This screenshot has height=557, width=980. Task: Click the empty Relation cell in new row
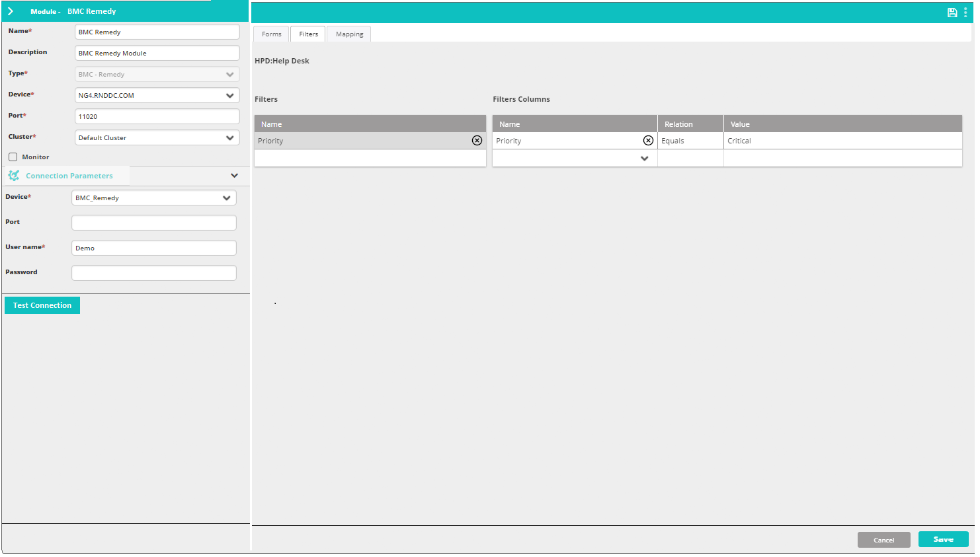tap(690, 159)
